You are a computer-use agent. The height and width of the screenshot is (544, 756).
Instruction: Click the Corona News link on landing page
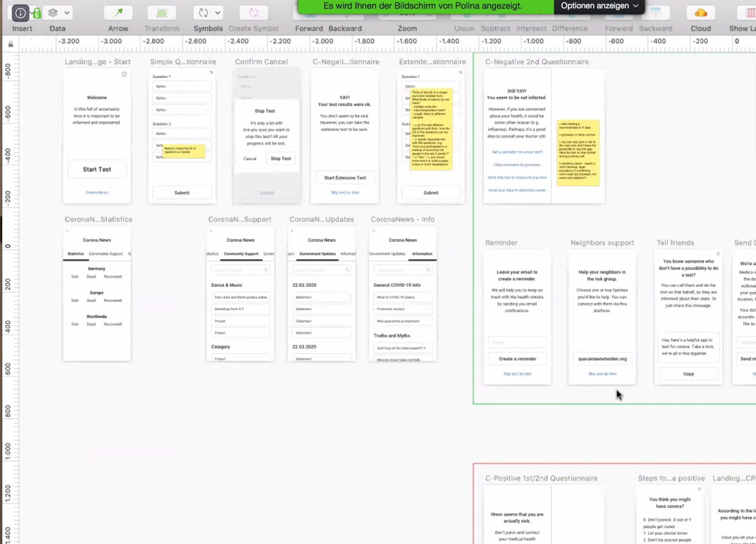(97, 192)
